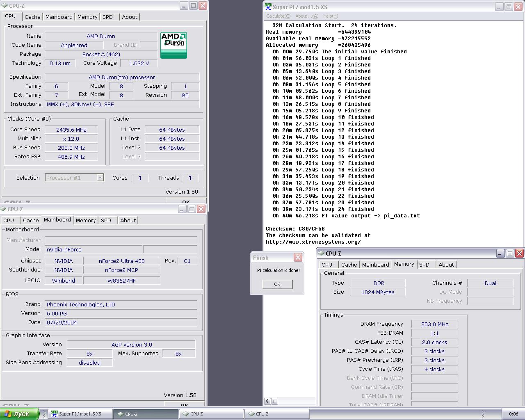Image resolution: width=525 pixels, height=420 pixels.
Task: Click the memory Size value 1024 MBytes
Action: 378,292
